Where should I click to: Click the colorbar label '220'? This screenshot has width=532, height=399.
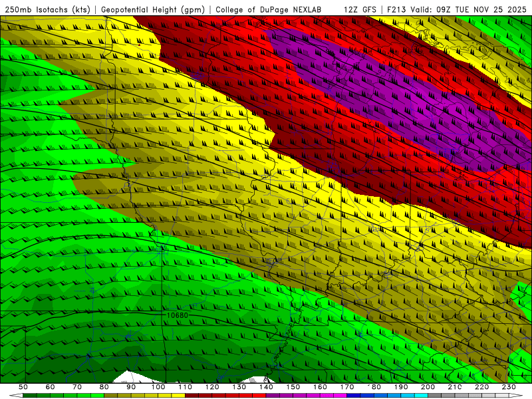[x=482, y=387]
